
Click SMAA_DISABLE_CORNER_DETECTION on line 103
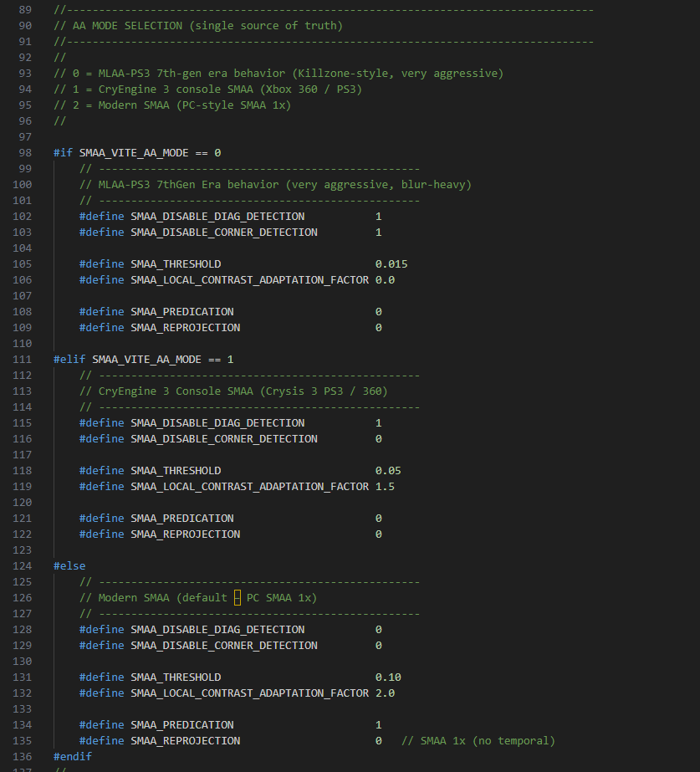point(224,232)
